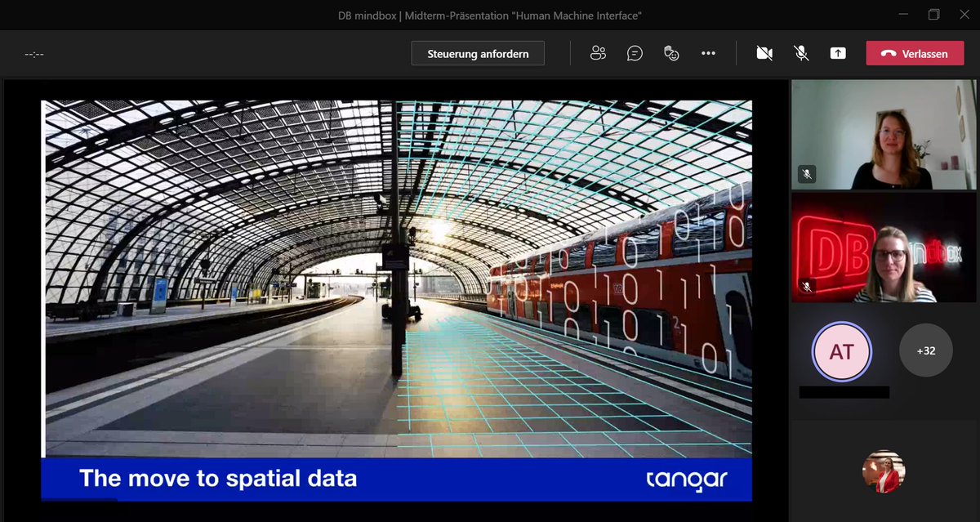980x522 pixels.
Task: Restore down the Teams window
Action: (x=933, y=15)
